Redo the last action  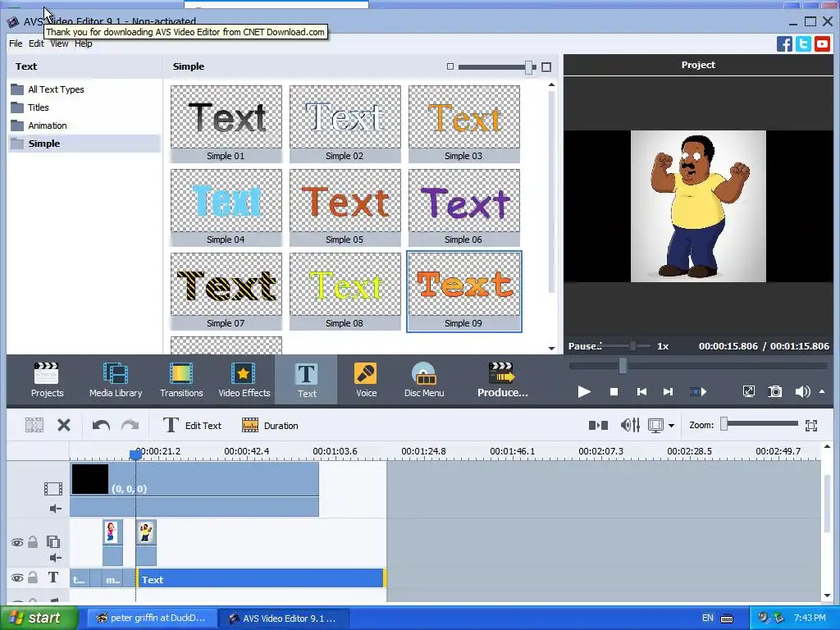pos(130,426)
